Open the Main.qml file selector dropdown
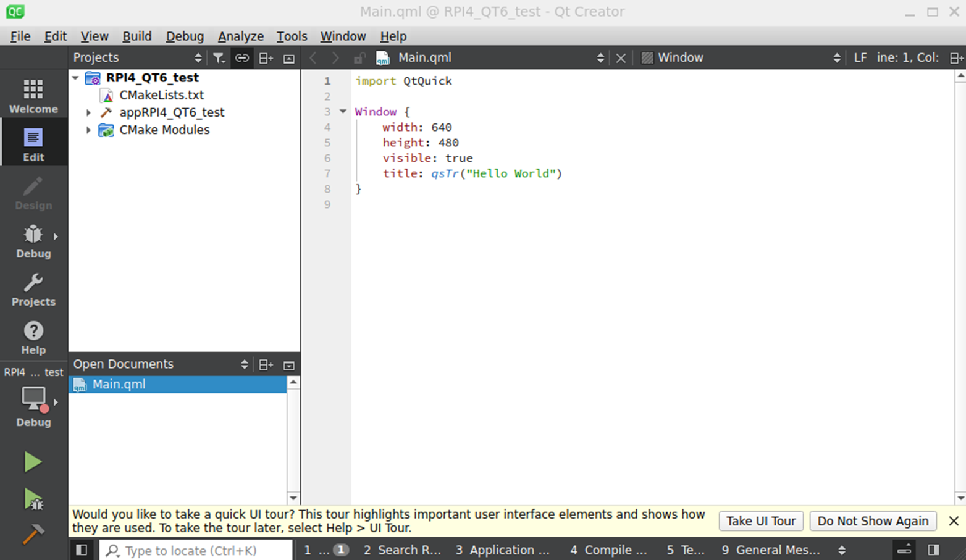 [600, 58]
